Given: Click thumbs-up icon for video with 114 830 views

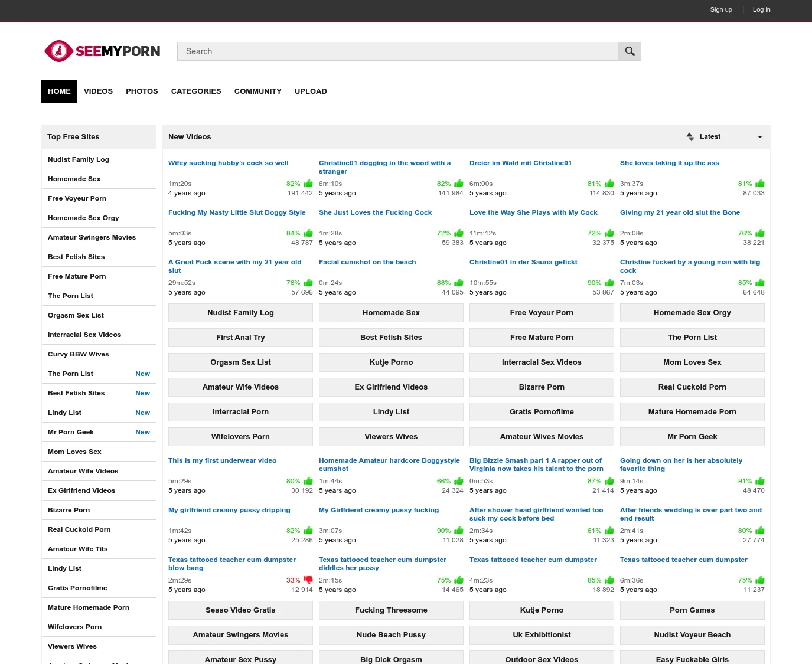Looking at the screenshot, I should tap(609, 184).
